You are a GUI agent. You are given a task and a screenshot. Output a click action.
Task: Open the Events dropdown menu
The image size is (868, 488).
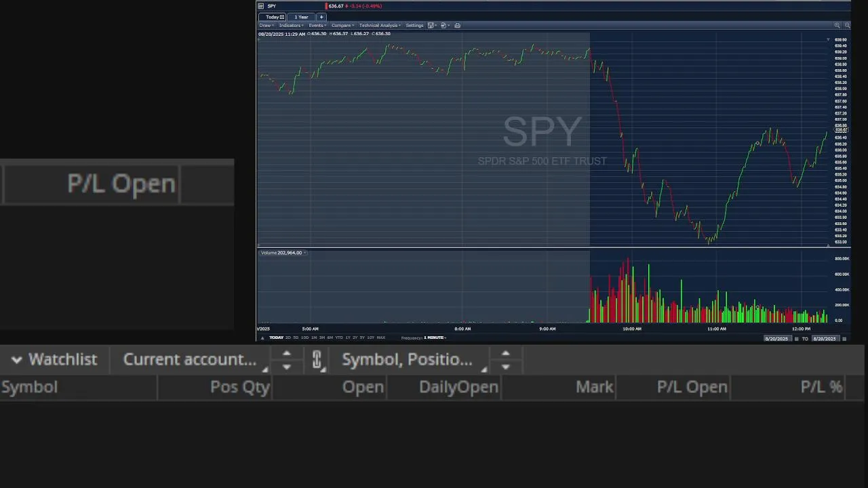click(x=317, y=25)
